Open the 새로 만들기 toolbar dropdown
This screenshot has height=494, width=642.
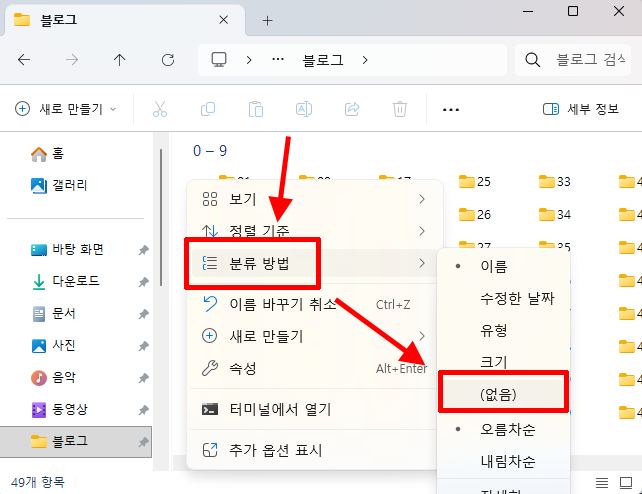66,109
